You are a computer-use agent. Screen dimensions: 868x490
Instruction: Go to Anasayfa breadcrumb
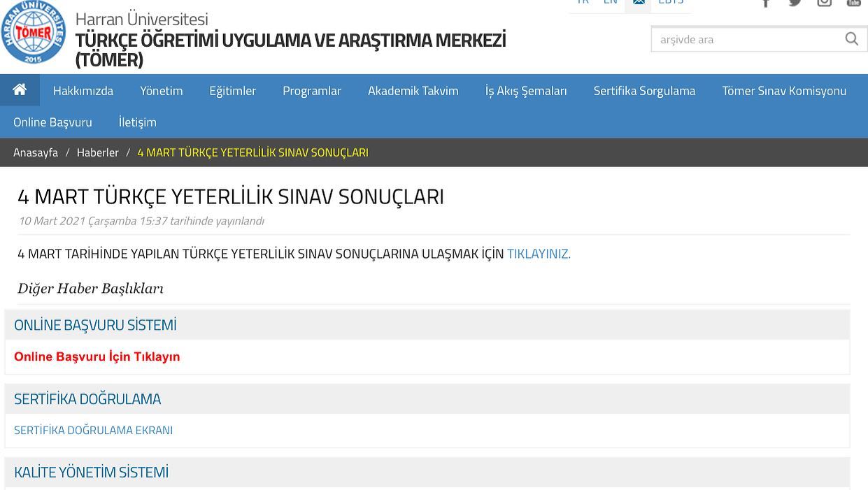36,152
